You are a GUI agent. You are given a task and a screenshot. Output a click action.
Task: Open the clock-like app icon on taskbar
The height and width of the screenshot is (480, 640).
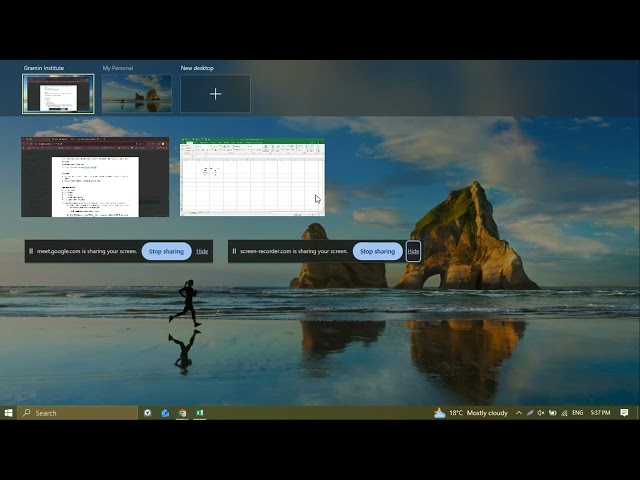148,413
